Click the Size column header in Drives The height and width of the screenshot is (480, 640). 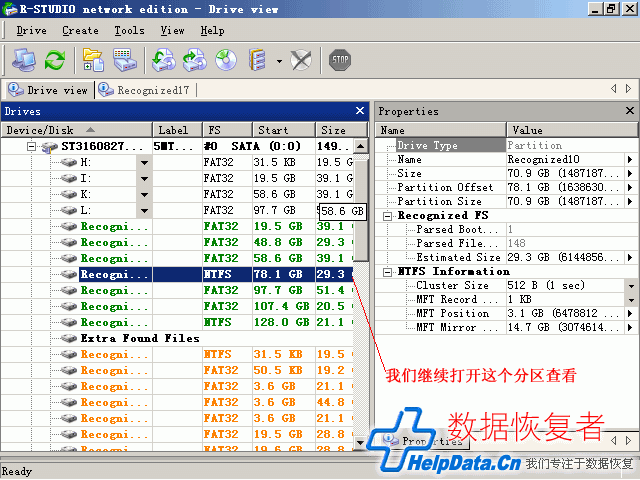pyautogui.click(x=342, y=130)
